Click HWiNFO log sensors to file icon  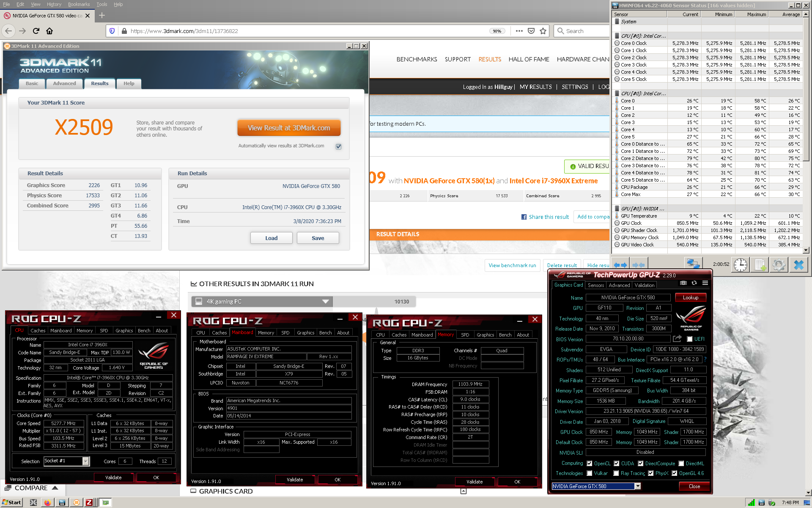(760, 265)
